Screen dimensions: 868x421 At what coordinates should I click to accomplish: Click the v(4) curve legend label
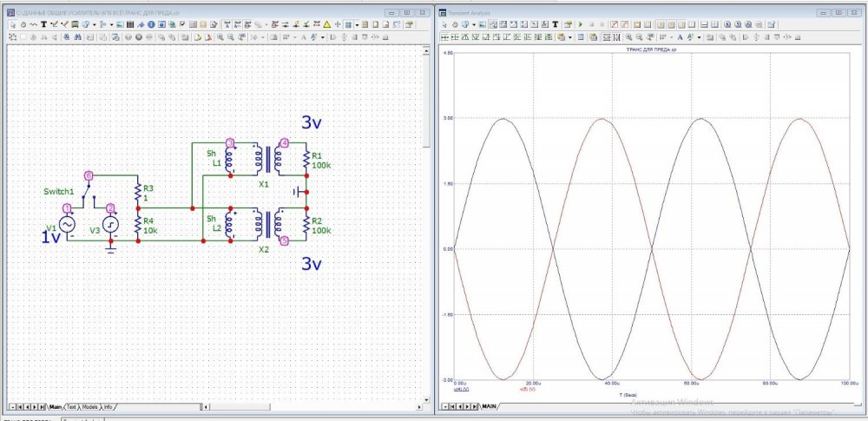461,389
